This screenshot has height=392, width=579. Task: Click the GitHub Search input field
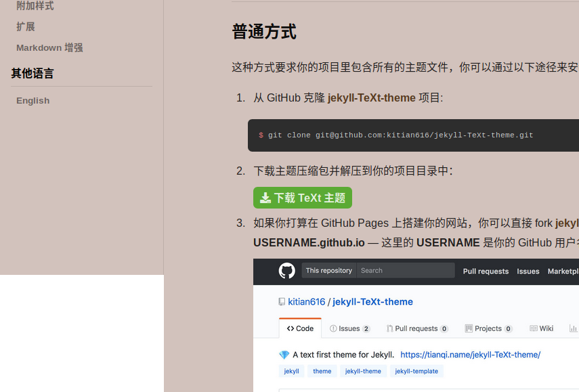[406, 271]
